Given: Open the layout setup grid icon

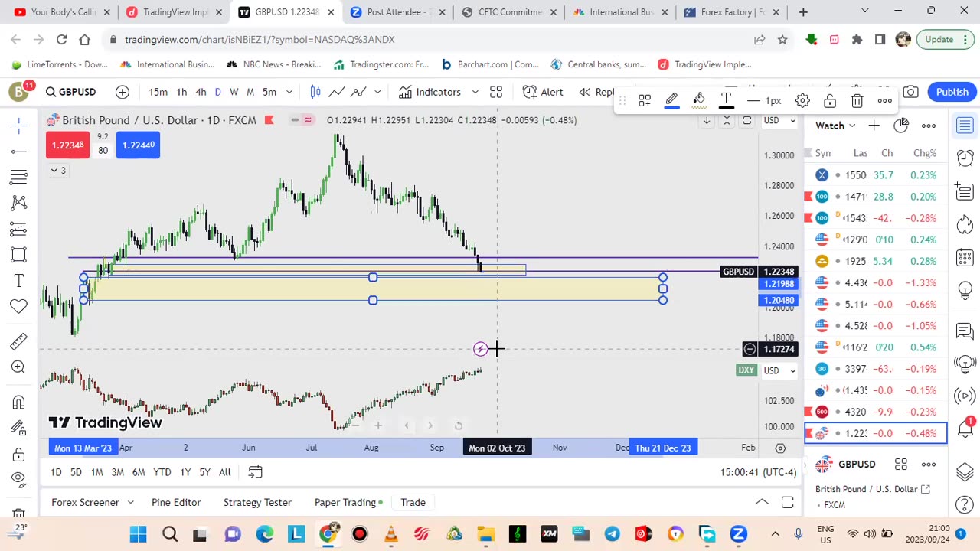Looking at the screenshot, I should pyautogui.click(x=496, y=92).
